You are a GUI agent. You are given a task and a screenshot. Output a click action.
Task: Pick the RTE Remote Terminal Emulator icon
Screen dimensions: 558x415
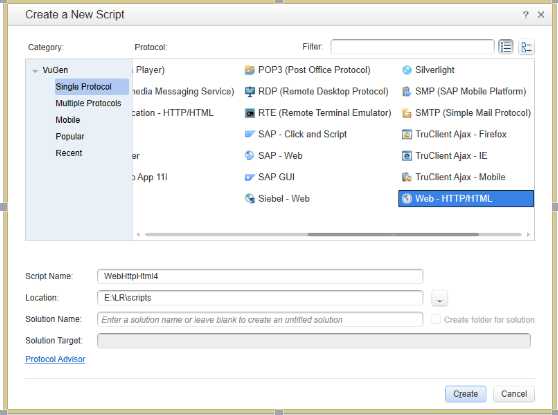[x=250, y=113]
